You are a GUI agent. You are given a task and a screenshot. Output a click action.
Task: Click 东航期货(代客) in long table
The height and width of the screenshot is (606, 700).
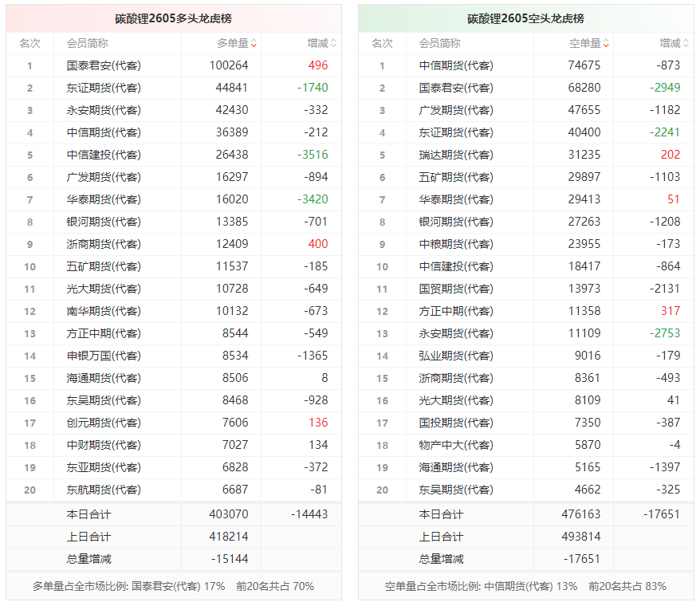tap(104, 490)
